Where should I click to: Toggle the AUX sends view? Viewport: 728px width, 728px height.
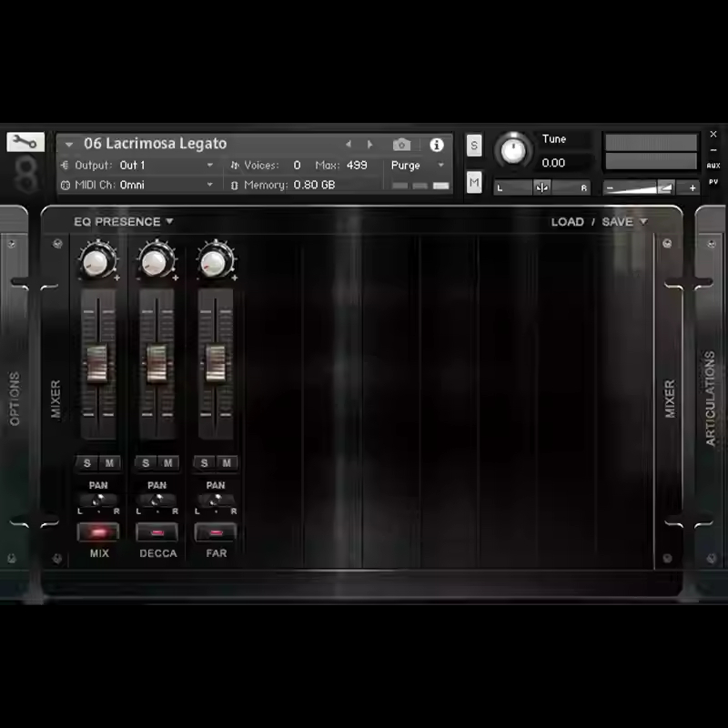point(713,166)
